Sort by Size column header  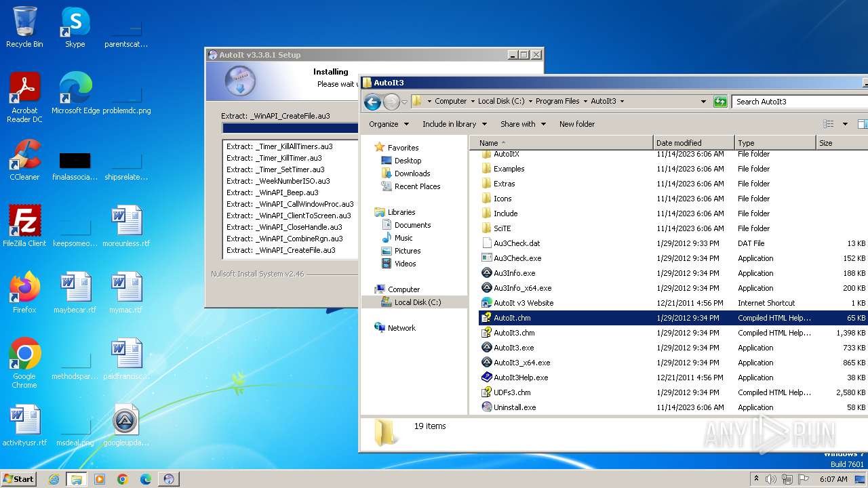(842, 143)
